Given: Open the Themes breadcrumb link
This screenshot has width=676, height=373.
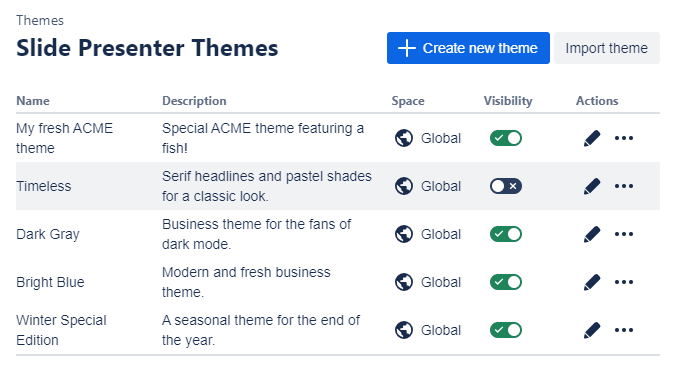Looking at the screenshot, I should pyautogui.click(x=40, y=20).
